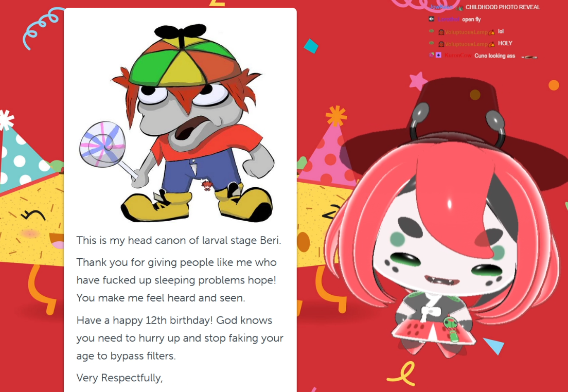Click the ladybug badge on the "lol" message
Image resolution: width=568 pixels, height=392 pixels.
pos(441,32)
